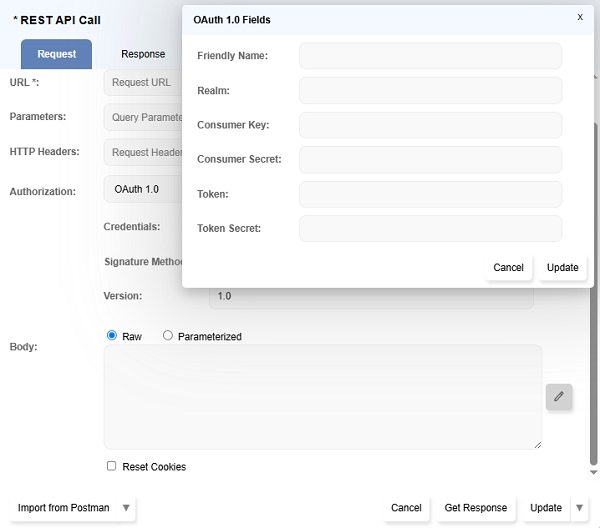
Task: Switch to the Response tab
Action: (x=143, y=54)
